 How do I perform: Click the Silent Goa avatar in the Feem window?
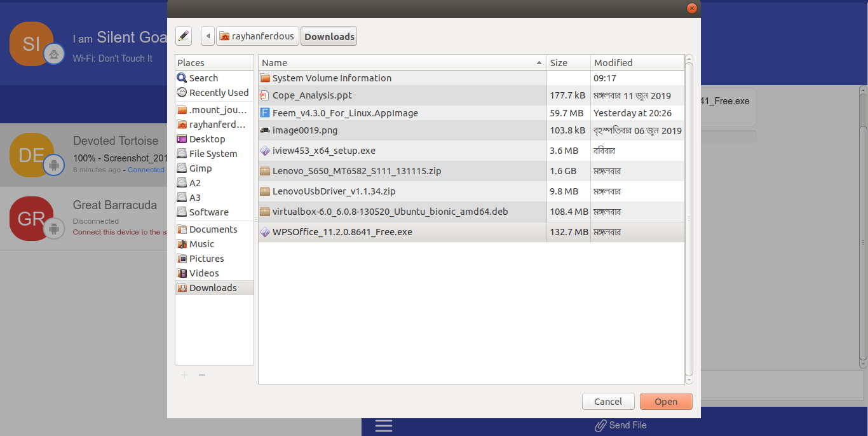[32, 43]
